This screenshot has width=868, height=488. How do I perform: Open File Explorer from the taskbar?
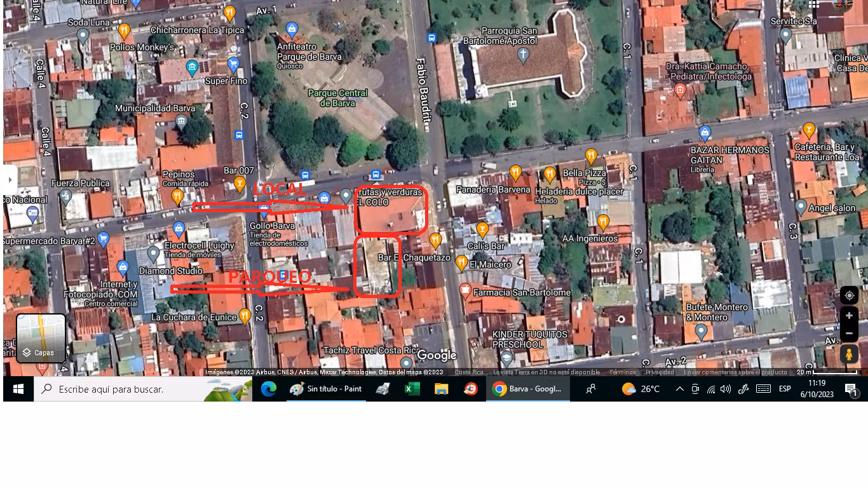pyautogui.click(x=442, y=389)
